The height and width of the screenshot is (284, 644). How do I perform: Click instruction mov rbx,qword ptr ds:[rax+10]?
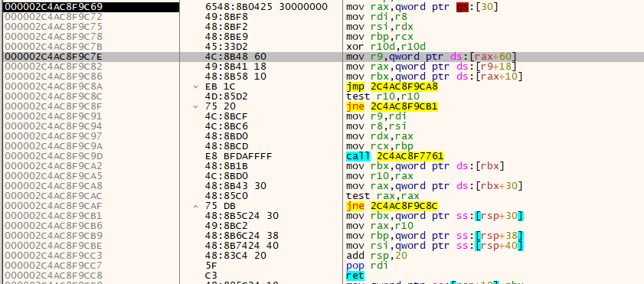pos(434,77)
